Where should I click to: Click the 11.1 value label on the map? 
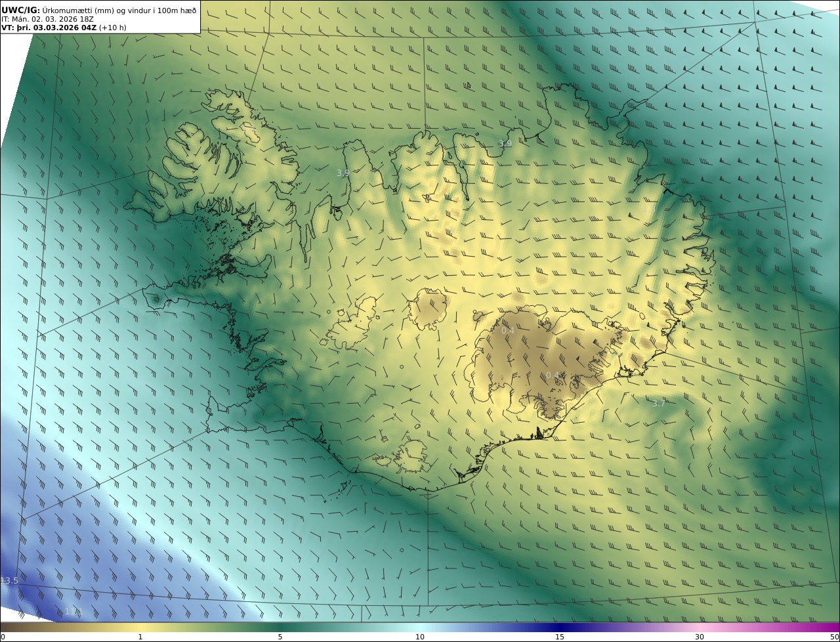(73, 611)
